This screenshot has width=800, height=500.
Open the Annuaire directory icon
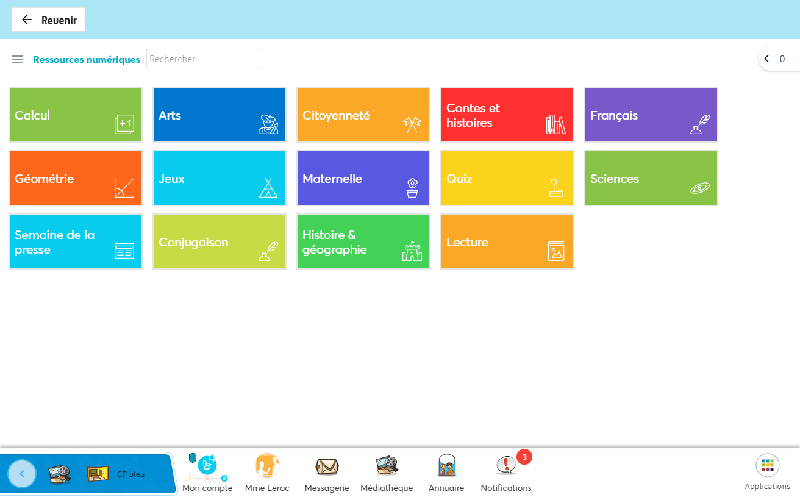(x=446, y=467)
